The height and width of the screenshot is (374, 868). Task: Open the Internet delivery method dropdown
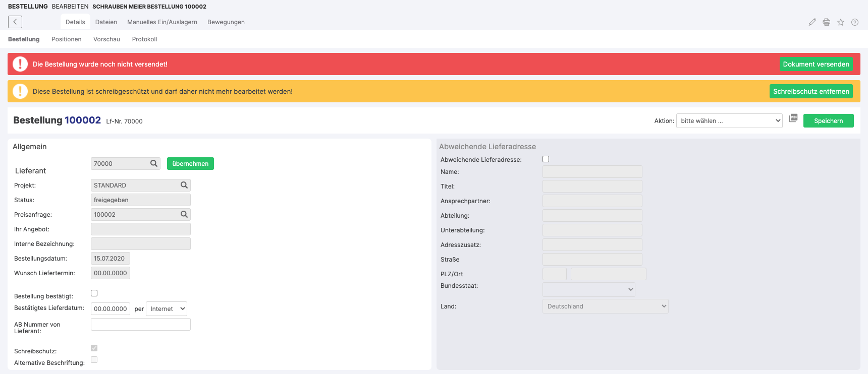(167, 309)
